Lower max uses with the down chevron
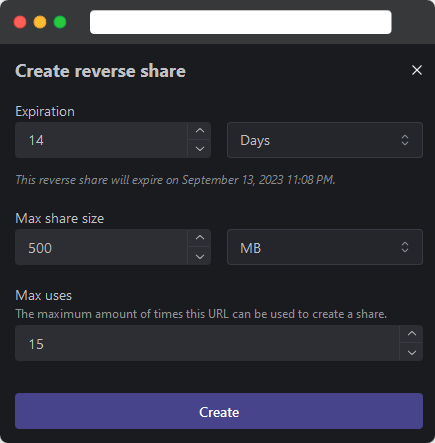Screen dimensions: 435x443 pyautogui.click(x=412, y=352)
